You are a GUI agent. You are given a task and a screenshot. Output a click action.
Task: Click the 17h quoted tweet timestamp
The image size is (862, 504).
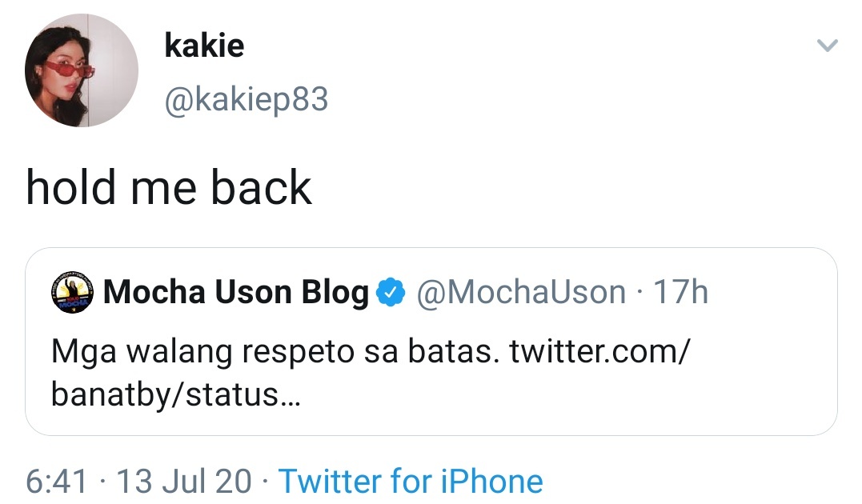click(x=681, y=293)
